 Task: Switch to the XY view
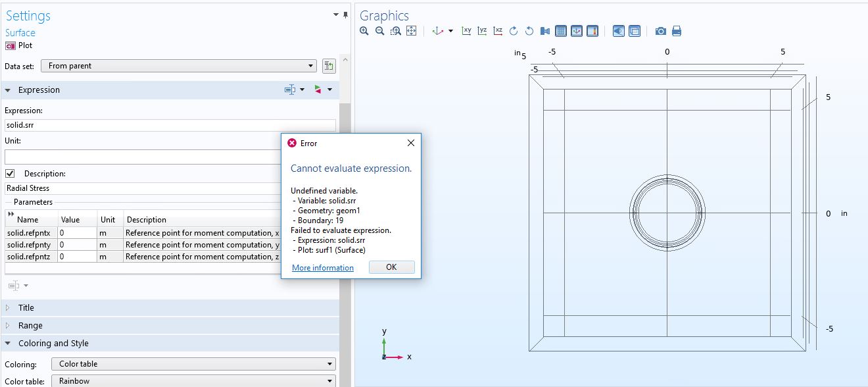[x=467, y=31]
